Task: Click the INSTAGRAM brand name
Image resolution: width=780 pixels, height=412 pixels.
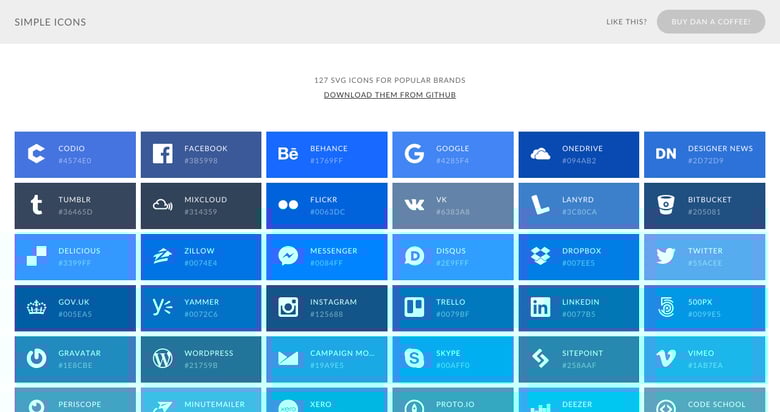Action: coord(333,302)
